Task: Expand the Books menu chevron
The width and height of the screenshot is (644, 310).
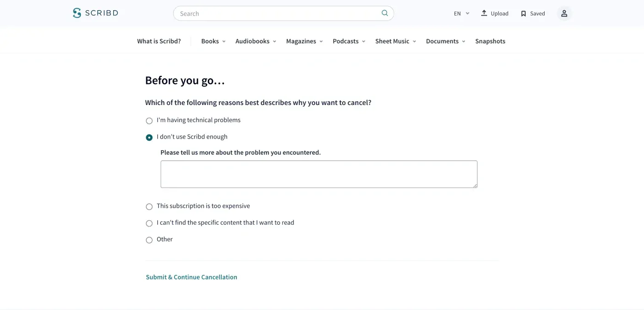Action: [224, 41]
